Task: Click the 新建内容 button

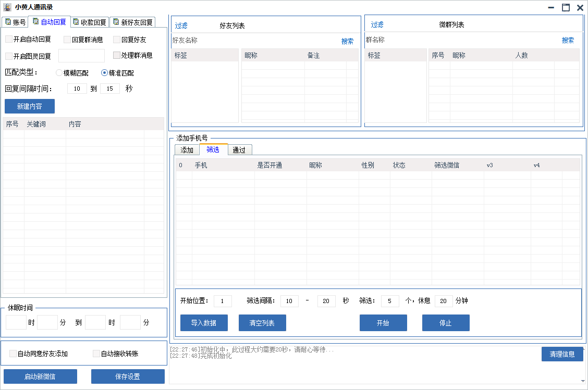Action: [30, 106]
